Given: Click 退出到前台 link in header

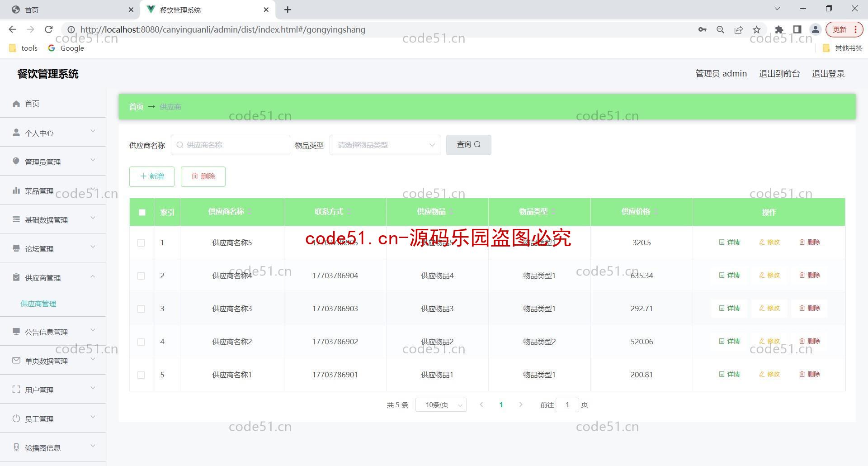Looking at the screenshot, I should click(779, 74).
